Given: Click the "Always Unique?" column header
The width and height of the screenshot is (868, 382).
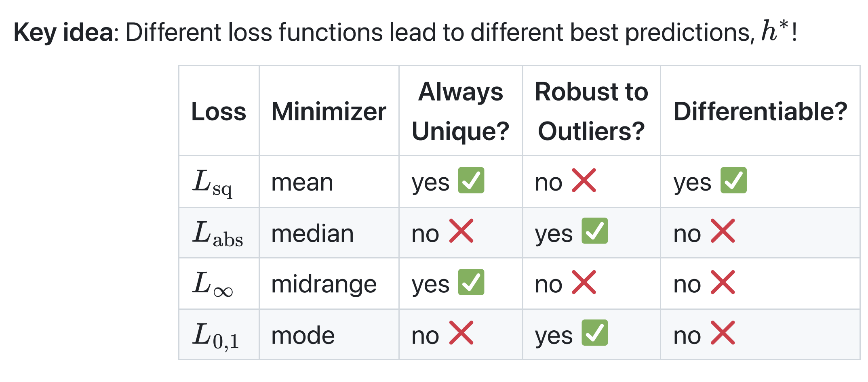Looking at the screenshot, I should click(460, 111).
